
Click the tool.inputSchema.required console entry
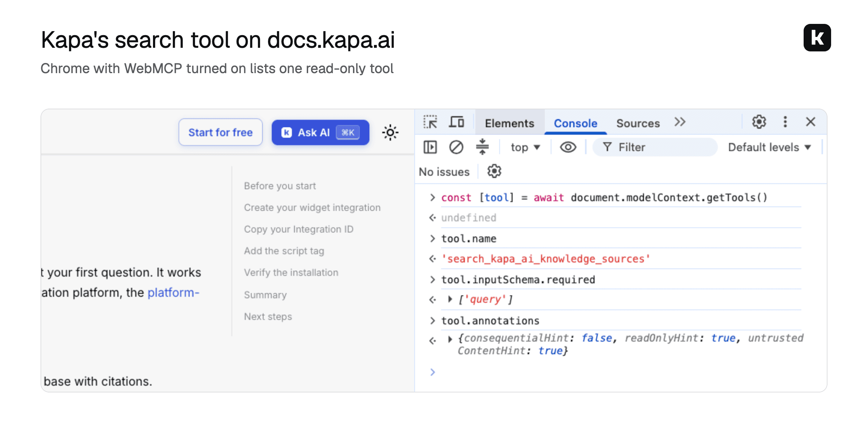(518, 279)
